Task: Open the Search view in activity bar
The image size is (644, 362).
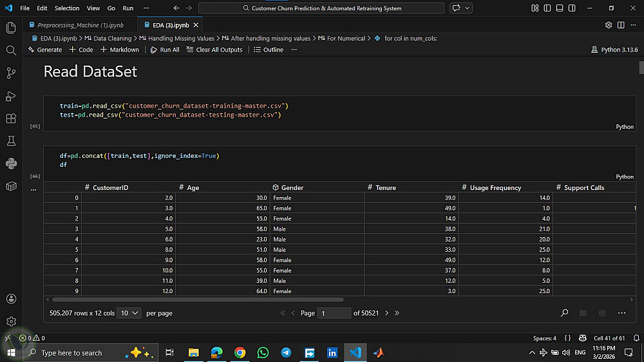Action: click(x=11, y=50)
